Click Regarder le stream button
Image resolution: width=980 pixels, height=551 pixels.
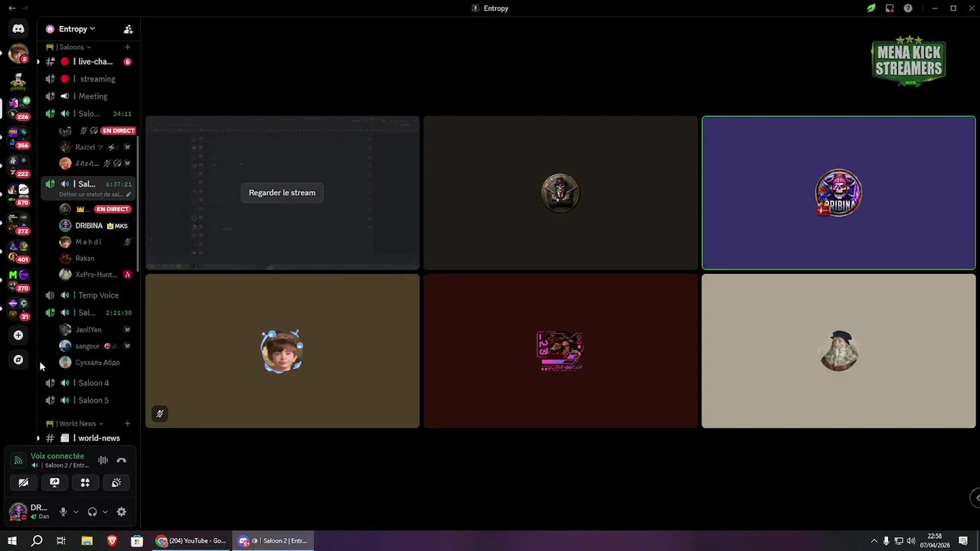coord(282,193)
